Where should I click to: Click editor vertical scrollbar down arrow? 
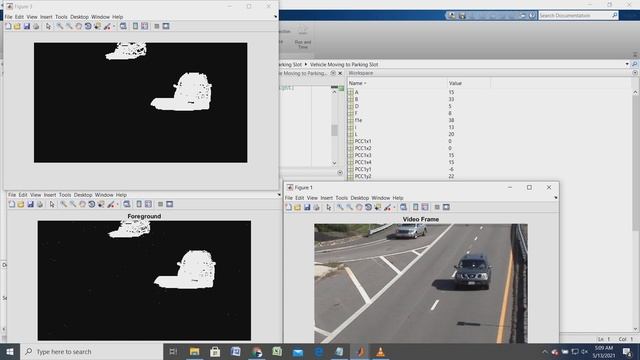[334, 163]
